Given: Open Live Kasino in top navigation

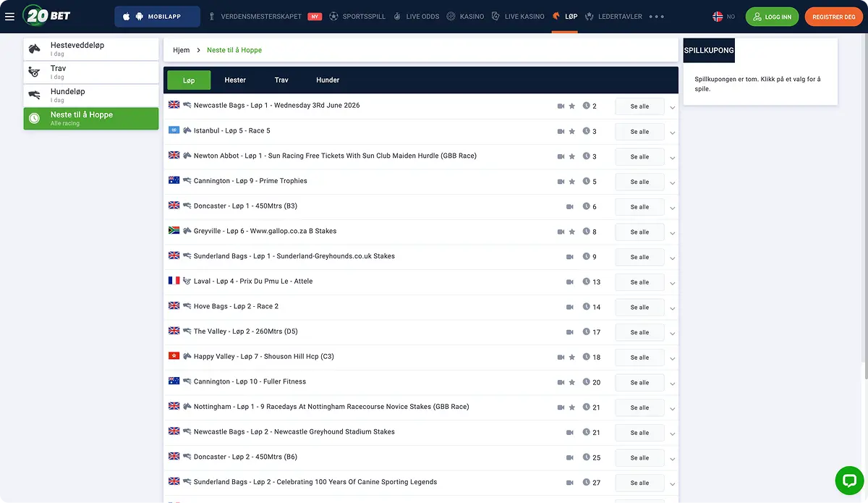Looking at the screenshot, I should pos(518,17).
